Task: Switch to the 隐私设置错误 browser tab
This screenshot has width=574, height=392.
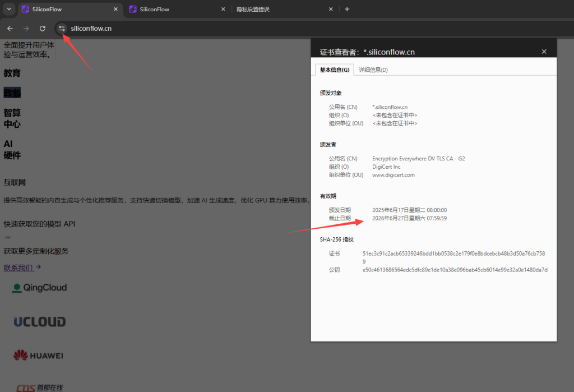Action: pos(280,9)
